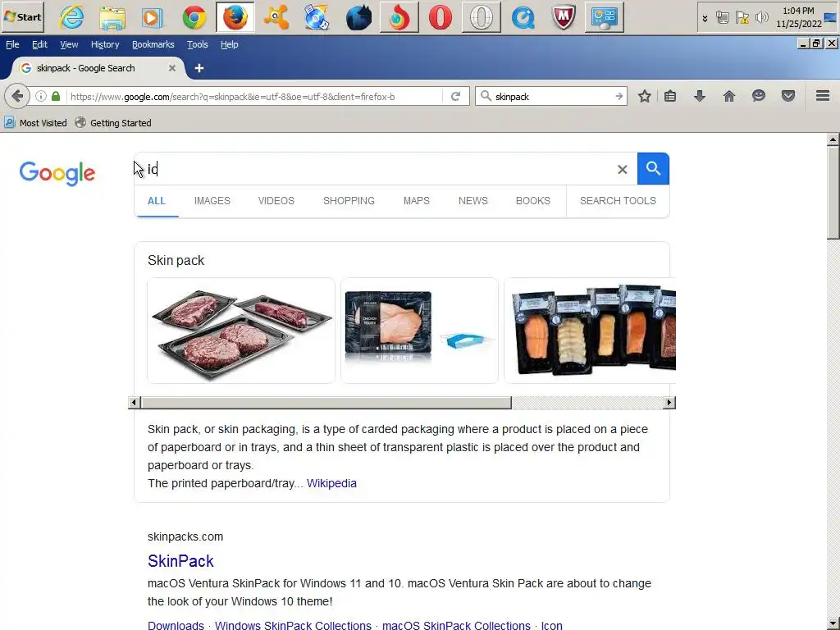This screenshot has height=630, width=840.
Task: Open the raw meat trays thumbnail
Action: tap(241, 331)
